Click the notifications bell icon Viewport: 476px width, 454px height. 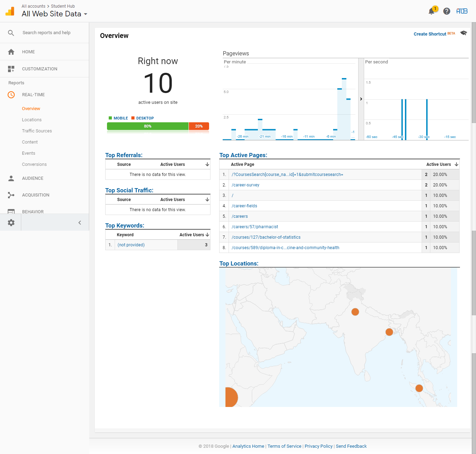[431, 11]
